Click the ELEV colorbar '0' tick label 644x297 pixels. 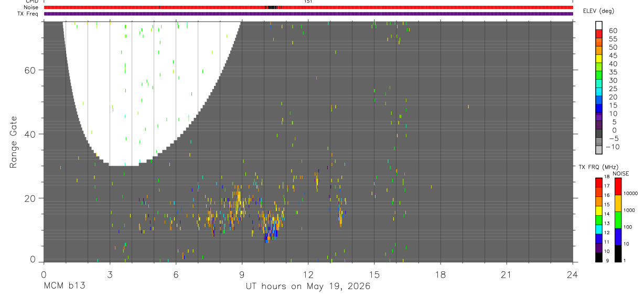point(614,130)
